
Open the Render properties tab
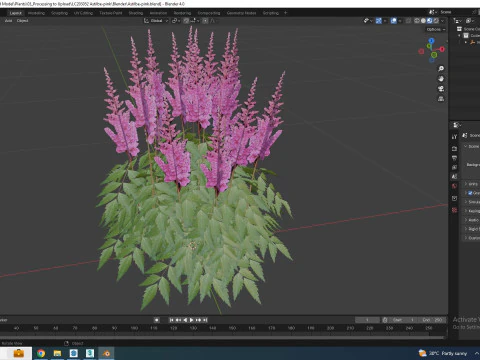coord(454,148)
